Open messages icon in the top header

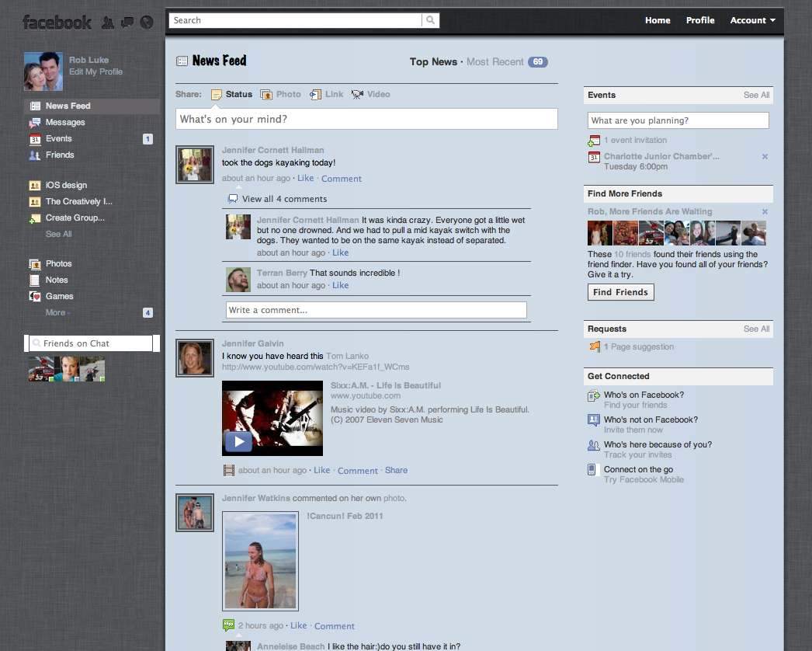pyautogui.click(x=127, y=23)
